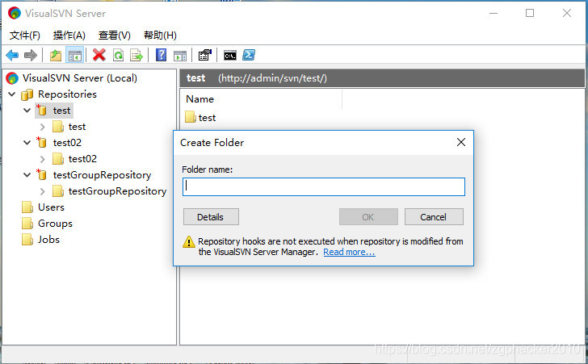Toggle the action pane toolbar icon

click(180, 56)
